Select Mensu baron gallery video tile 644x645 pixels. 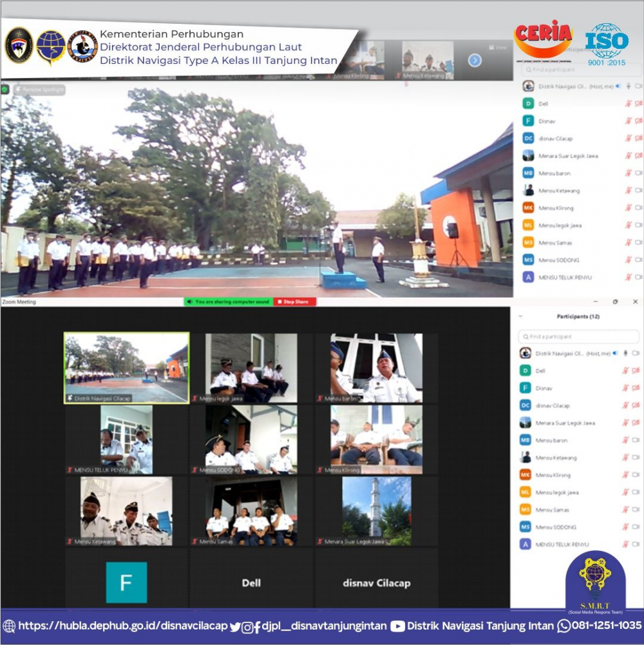[x=376, y=368]
